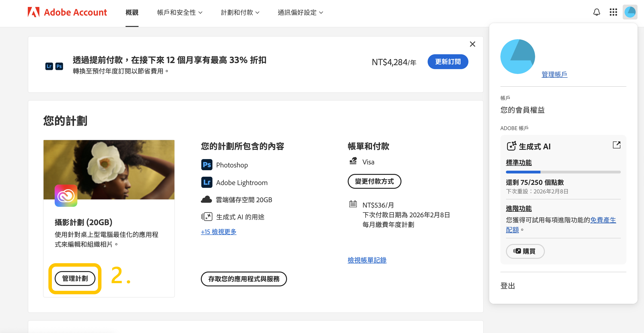Click the generative AI usage icon
Screen dimensions: 644x333
coord(207,217)
